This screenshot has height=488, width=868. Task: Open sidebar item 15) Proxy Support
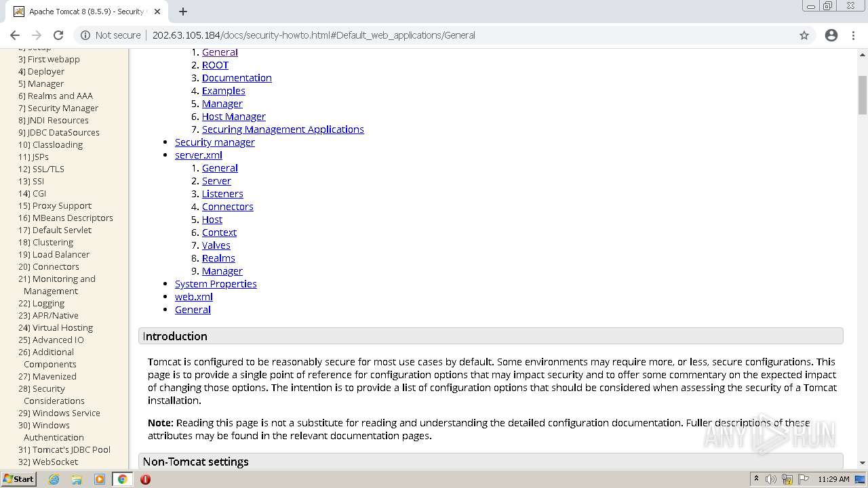55,206
